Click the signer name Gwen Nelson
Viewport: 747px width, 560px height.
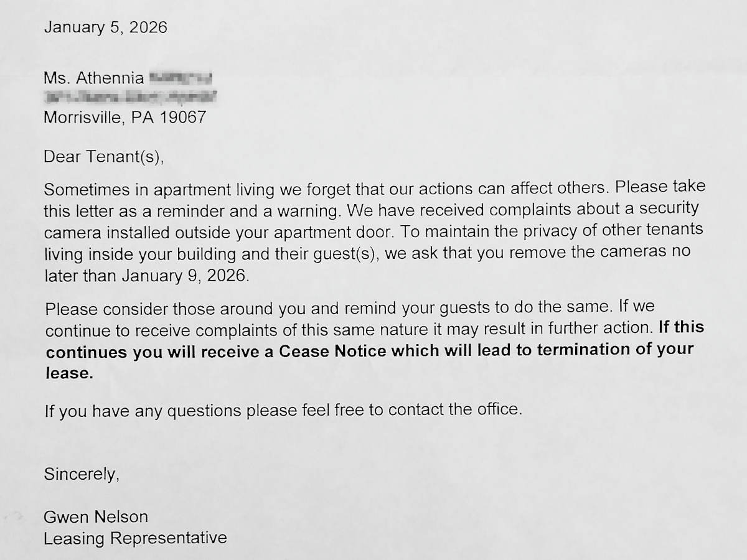click(x=96, y=516)
